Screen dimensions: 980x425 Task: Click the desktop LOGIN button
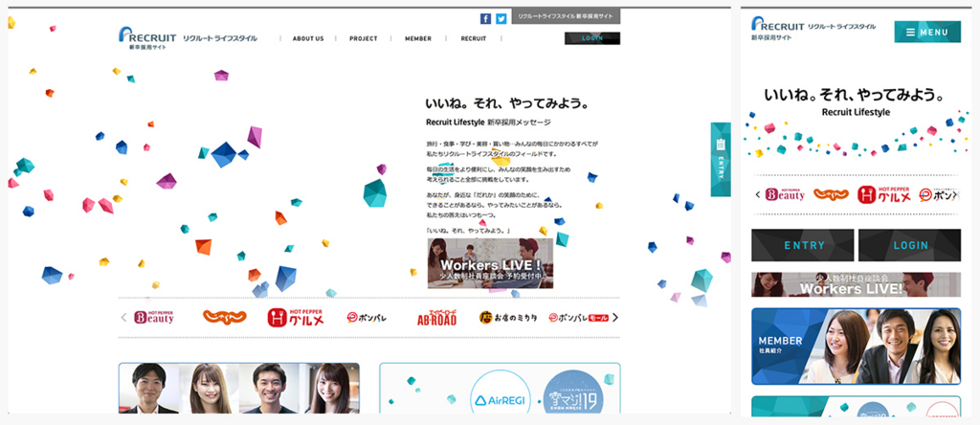point(592,38)
